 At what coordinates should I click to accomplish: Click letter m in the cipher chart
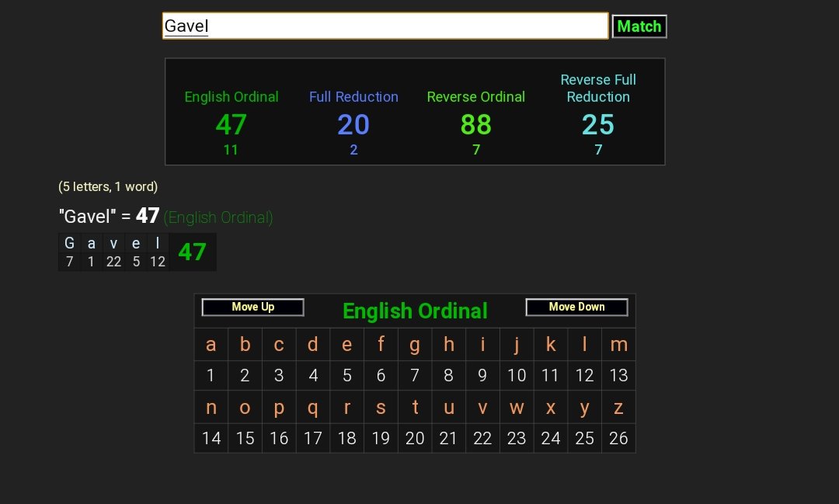tap(618, 345)
